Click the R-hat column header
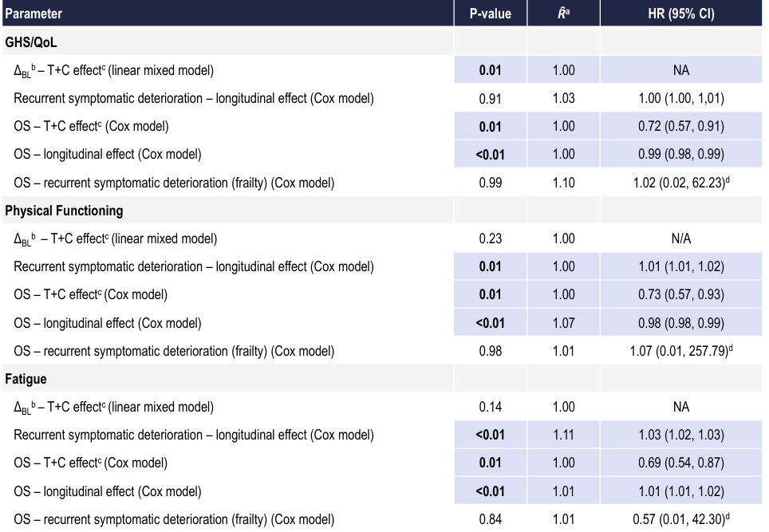The image size is (769, 532). pyautogui.click(x=563, y=14)
